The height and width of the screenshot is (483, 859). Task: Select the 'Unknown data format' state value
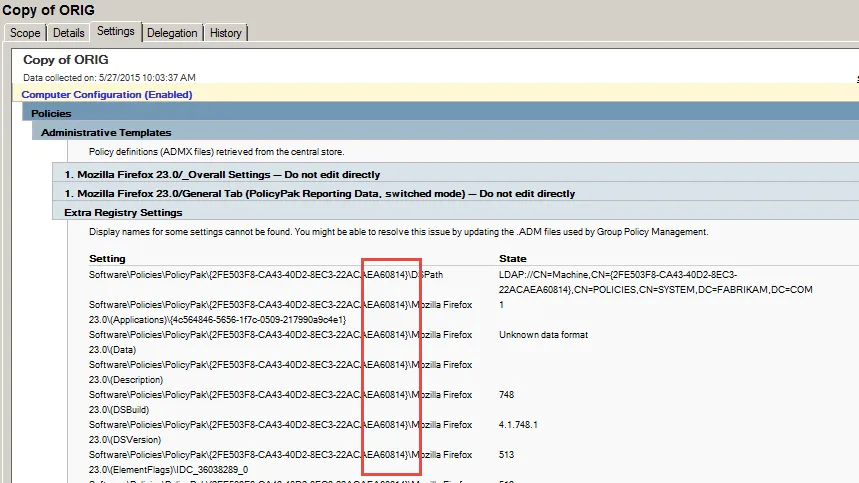tap(543, 335)
